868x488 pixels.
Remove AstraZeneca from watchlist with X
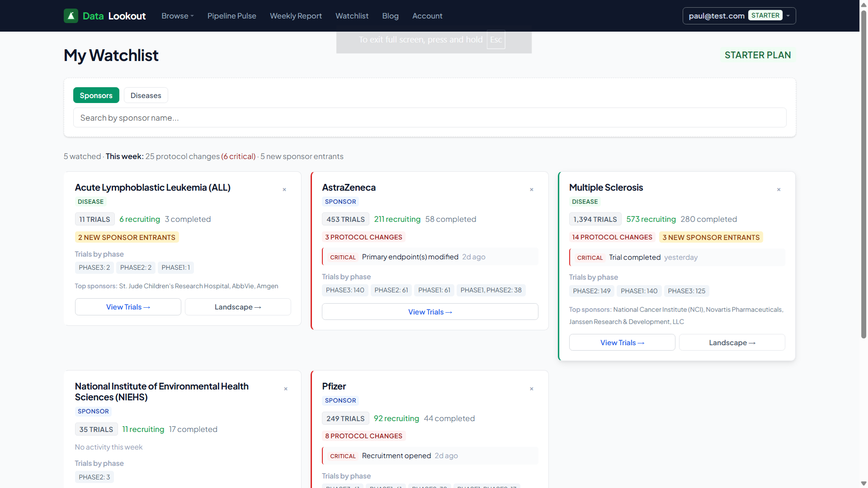(x=532, y=190)
